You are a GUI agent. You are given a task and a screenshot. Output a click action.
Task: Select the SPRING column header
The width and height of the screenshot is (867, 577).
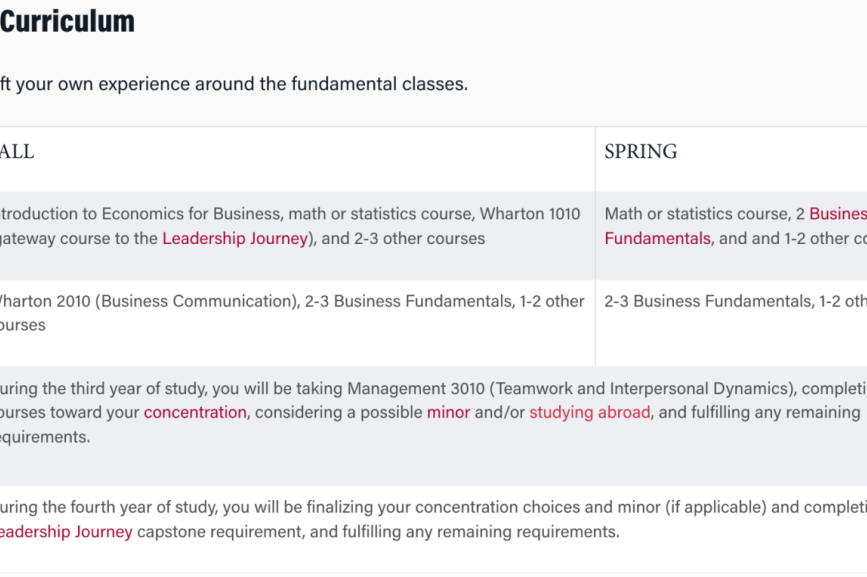click(x=641, y=151)
